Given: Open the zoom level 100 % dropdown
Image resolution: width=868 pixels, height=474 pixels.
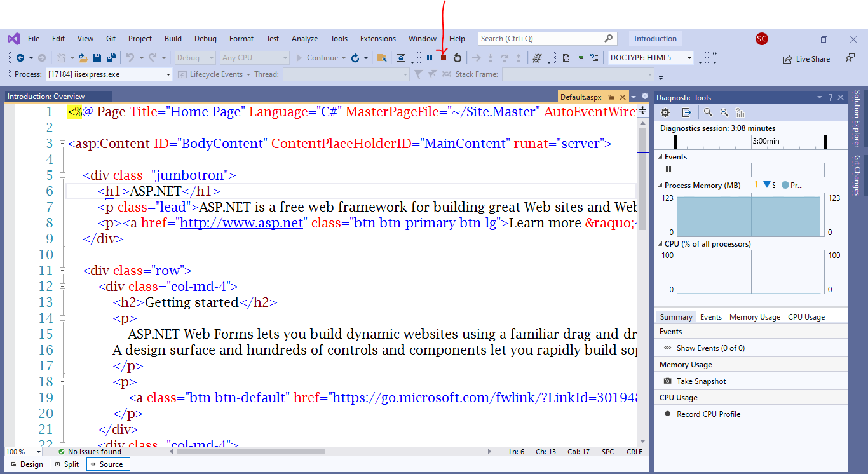Looking at the screenshot, I should pyautogui.click(x=39, y=452).
